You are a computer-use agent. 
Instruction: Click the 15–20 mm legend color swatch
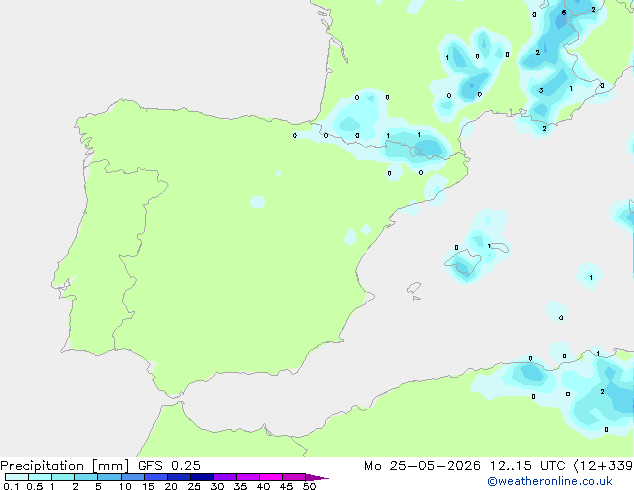(x=156, y=477)
